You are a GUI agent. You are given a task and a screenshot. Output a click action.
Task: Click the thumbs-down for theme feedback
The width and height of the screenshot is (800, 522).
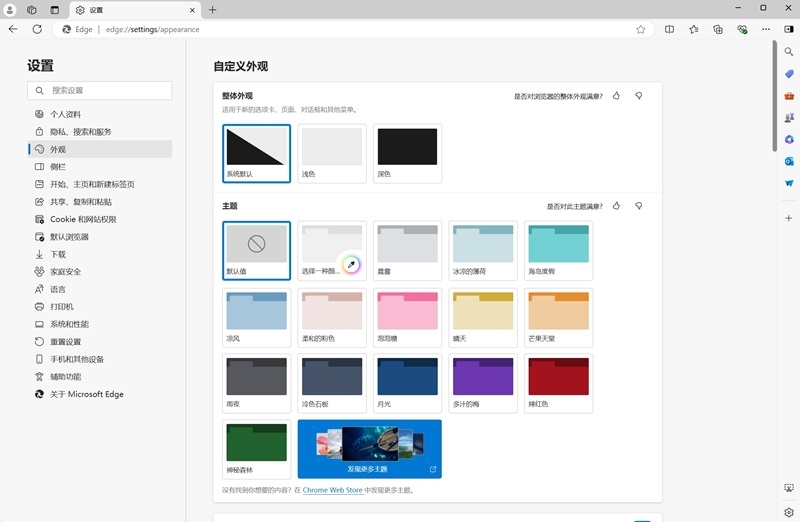(639, 206)
